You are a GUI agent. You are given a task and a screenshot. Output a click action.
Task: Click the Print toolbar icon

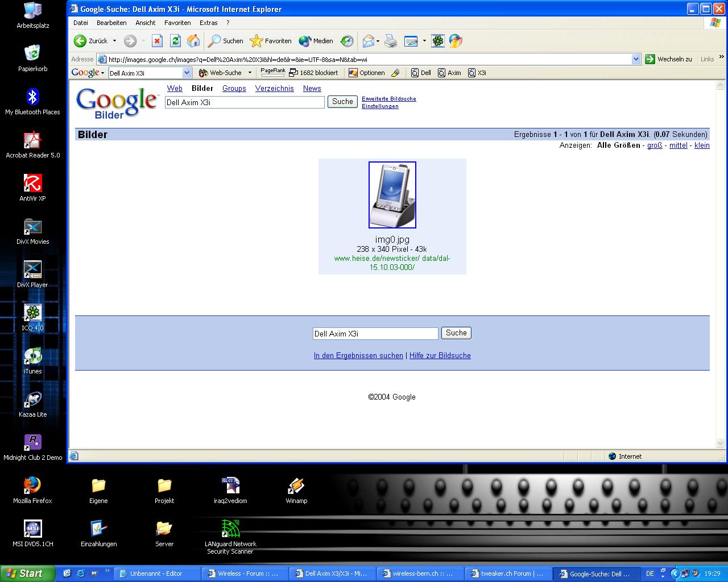tap(391, 41)
